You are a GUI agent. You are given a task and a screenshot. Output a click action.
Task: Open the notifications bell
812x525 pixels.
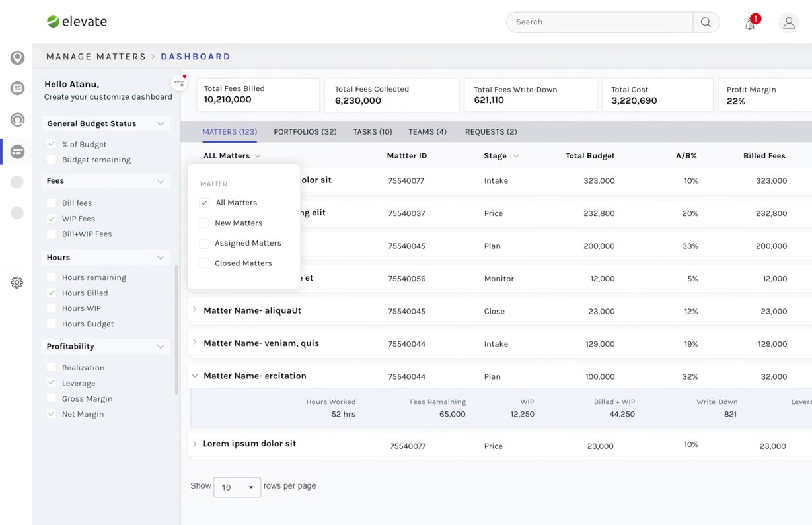[750, 24]
